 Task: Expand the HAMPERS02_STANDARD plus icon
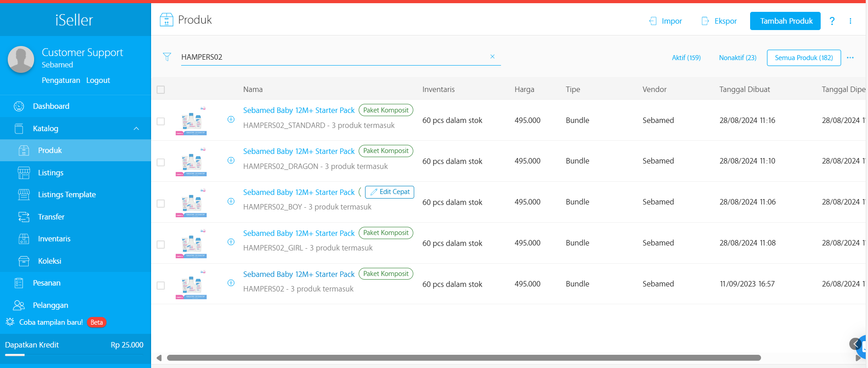coord(231,119)
